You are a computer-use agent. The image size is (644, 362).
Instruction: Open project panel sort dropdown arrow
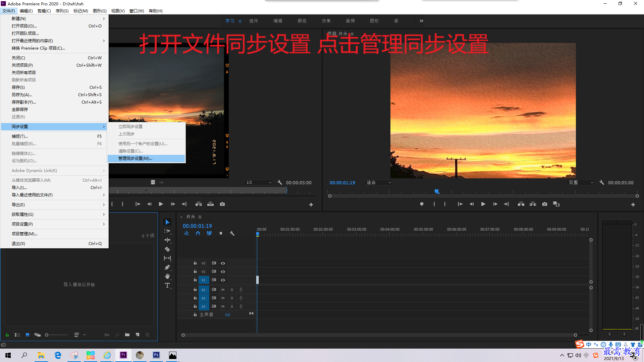(85, 335)
